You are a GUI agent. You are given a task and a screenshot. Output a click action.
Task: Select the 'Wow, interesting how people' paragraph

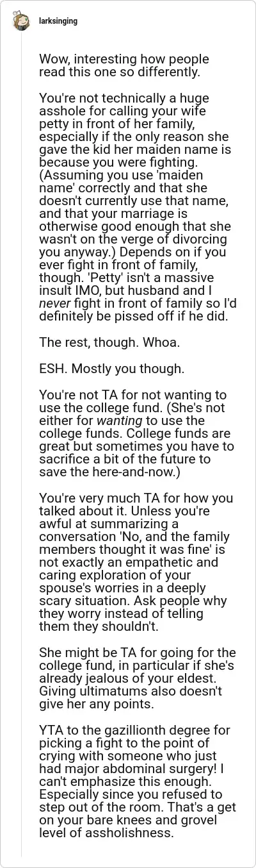click(124, 65)
